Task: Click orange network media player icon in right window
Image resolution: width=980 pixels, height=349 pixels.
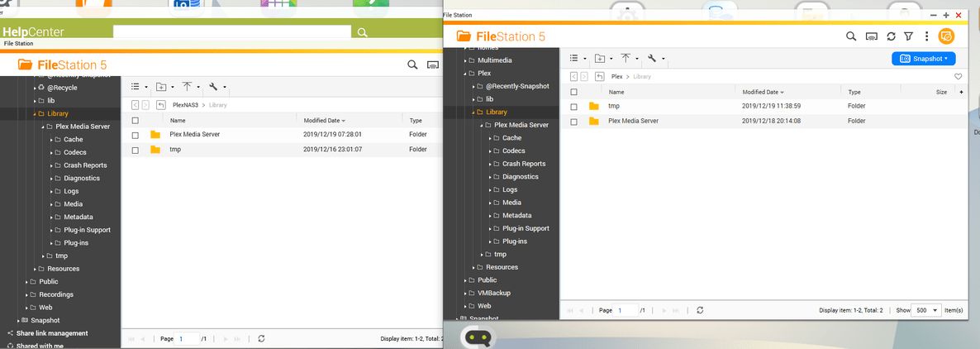Action: point(946,36)
